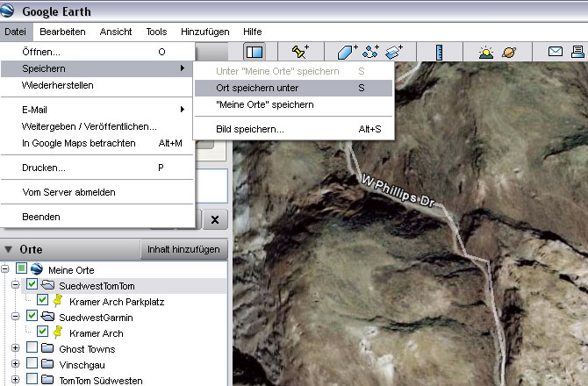
Task: Open the Hilfe menu
Action: (x=253, y=32)
